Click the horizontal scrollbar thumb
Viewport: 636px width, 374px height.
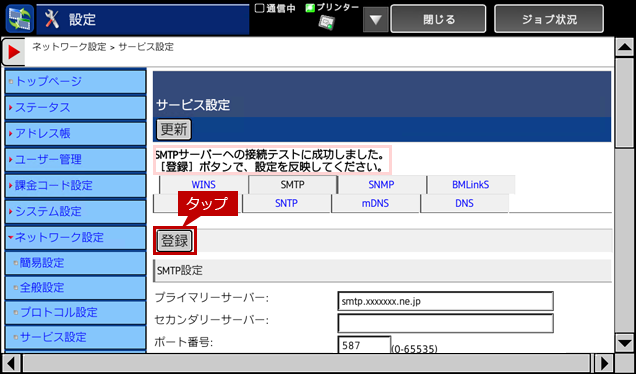306,363
